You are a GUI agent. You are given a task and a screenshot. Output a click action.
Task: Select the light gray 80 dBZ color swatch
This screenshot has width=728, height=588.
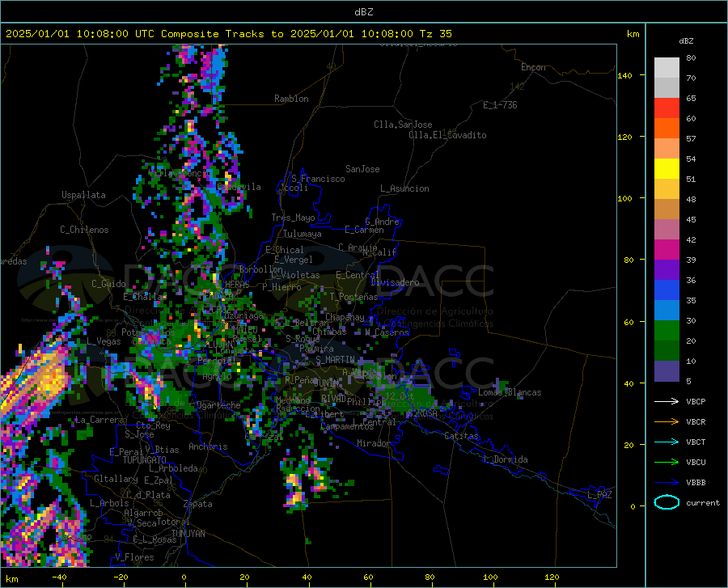[x=667, y=68]
